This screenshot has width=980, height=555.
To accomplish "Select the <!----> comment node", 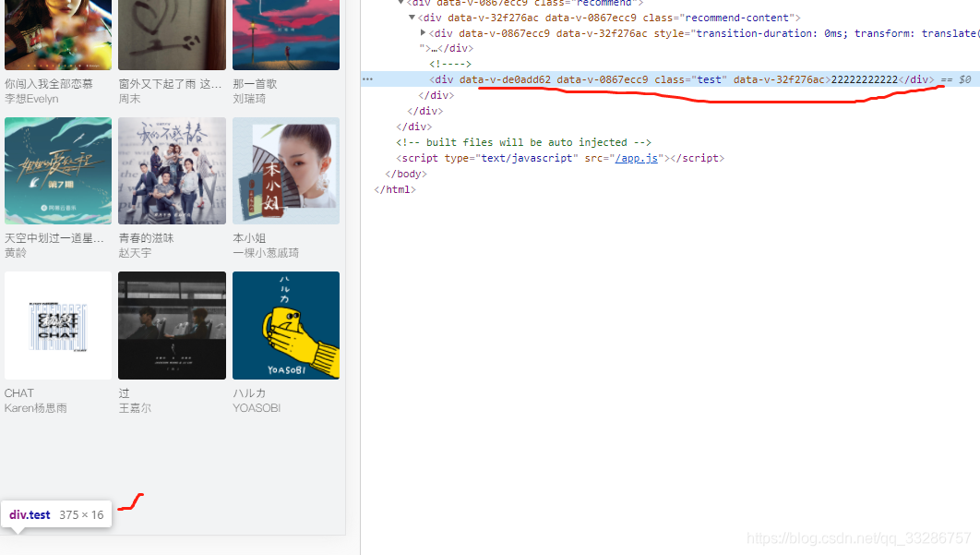I will pos(450,64).
